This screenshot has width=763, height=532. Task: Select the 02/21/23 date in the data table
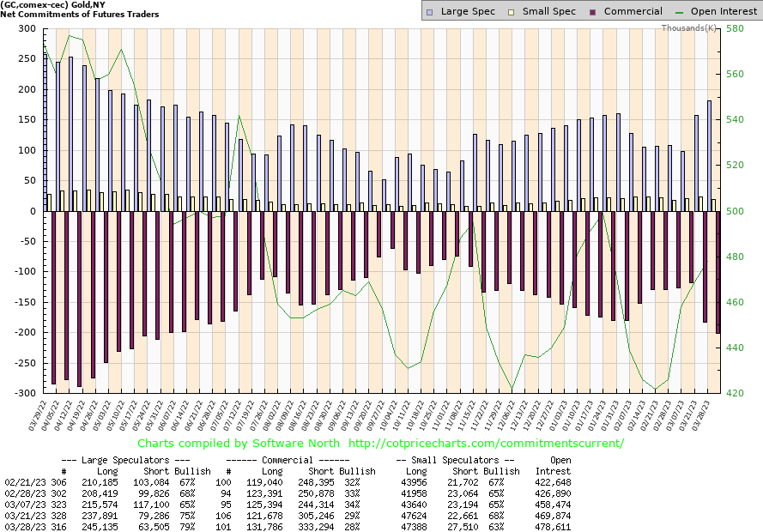(x=22, y=481)
